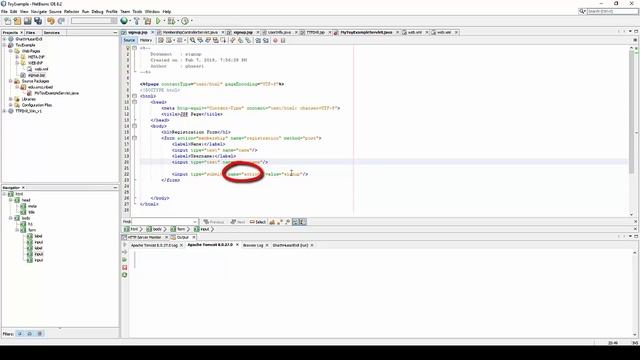The image size is (640, 360).
Task: Open the Find field history dropdown
Action: 195,222
